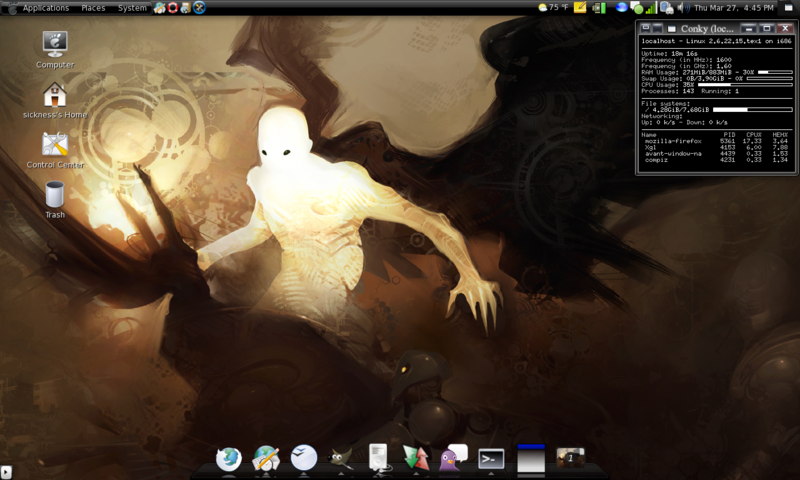This screenshot has height=480, width=800.
Task: Click the Xgl process row in Conky
Action: 716,147
